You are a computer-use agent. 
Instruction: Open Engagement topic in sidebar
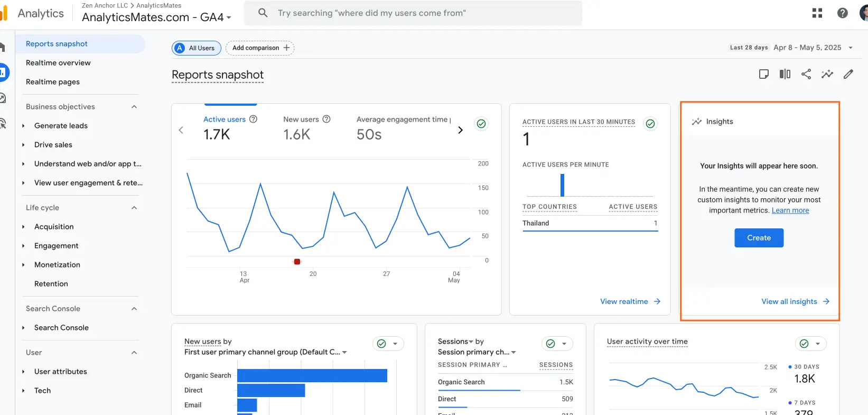[57, 246]
